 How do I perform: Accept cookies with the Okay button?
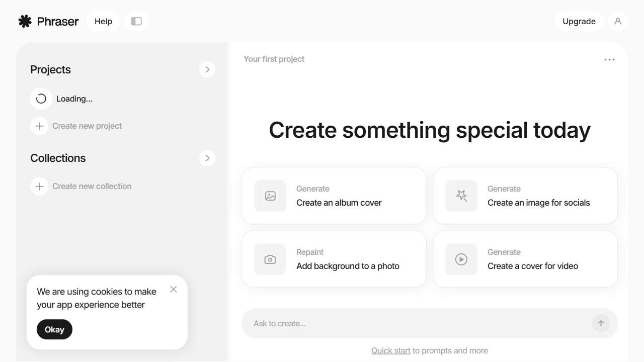54,329
